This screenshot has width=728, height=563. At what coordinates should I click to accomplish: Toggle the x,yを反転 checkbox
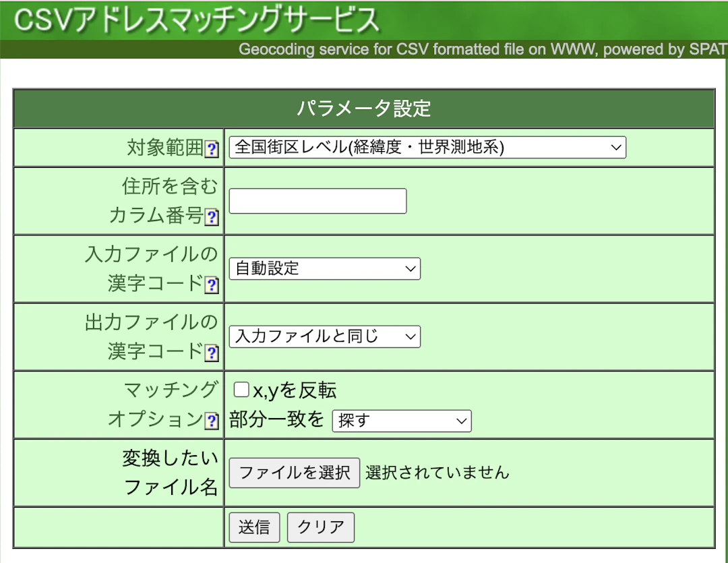(241, 389)
